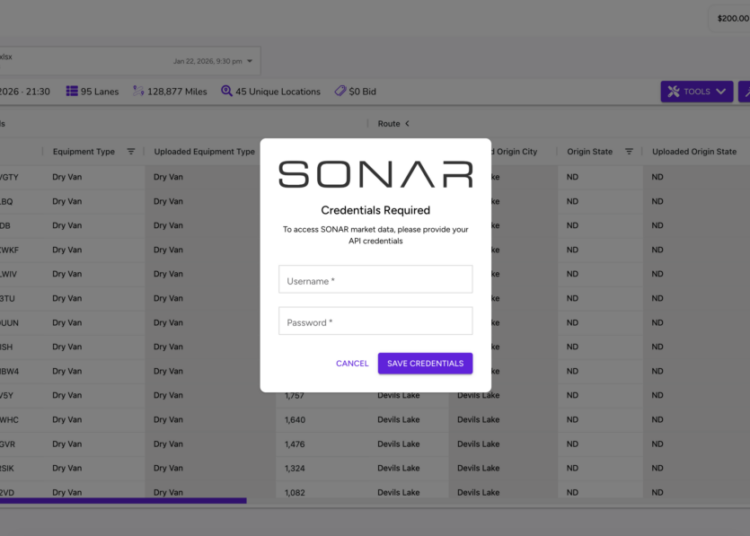Click the SONAR logo in dialog
The height and width of the screenshot is (536, 750).
375,174
